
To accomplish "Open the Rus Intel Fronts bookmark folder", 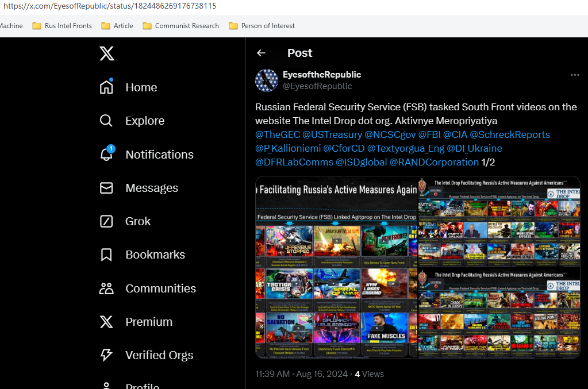I will (x=62, y=26).
